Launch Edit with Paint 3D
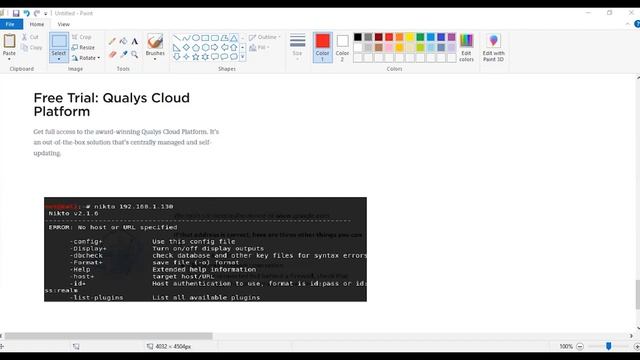Image resolution: width=640 pixels, height=360 pixels. (x=493, y=47)
